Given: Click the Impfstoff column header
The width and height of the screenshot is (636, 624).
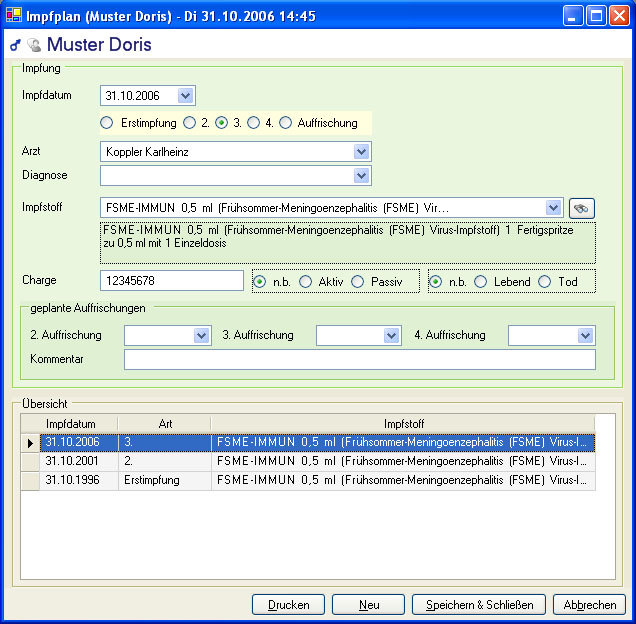Looking at the screenshot, I should pos(403,424).
